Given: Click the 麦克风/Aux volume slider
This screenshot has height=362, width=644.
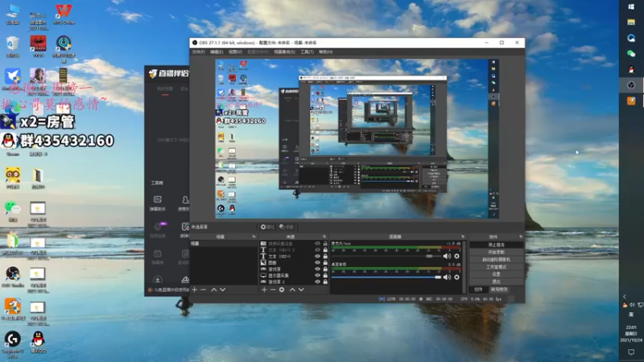Looking at the screenshot, I should click(x=386, y=256).
